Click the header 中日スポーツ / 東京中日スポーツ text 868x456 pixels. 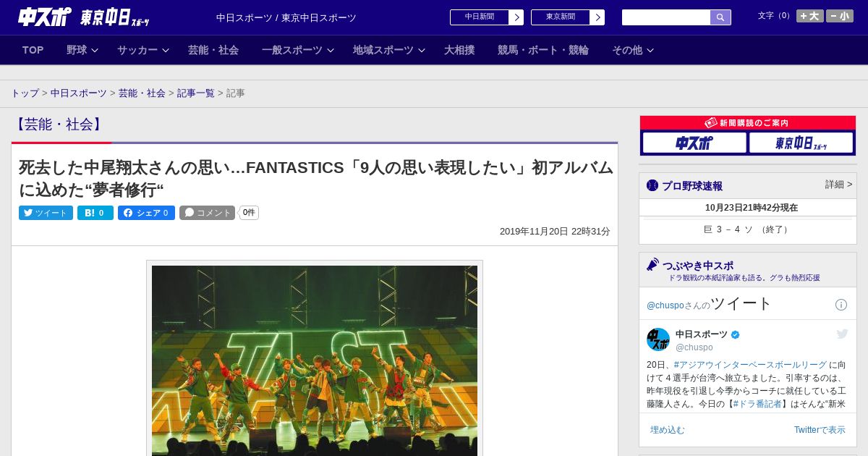pyautogui.click(x=286, y=18)
